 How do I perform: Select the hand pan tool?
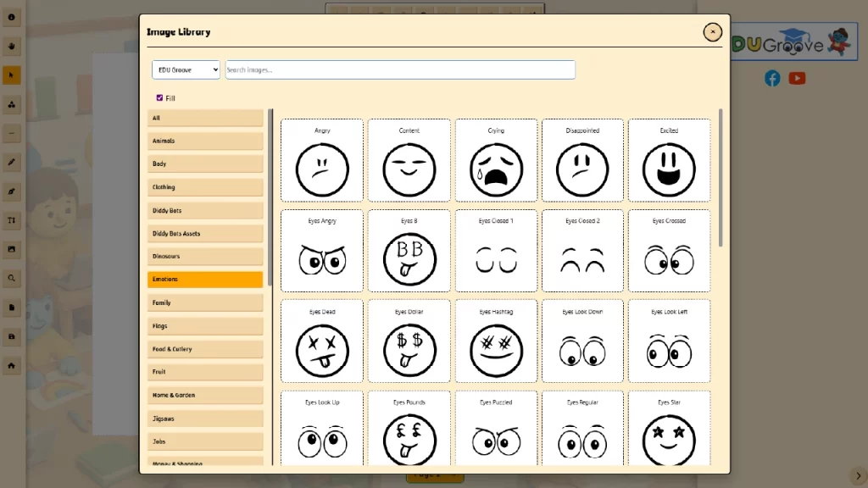pyautogui.click(x=12, y=46)
